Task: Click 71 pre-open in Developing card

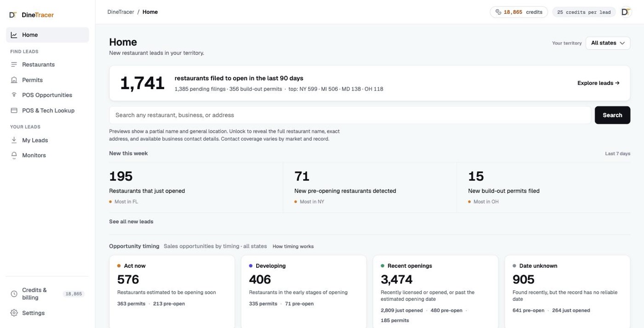Action: pos(299,304)
